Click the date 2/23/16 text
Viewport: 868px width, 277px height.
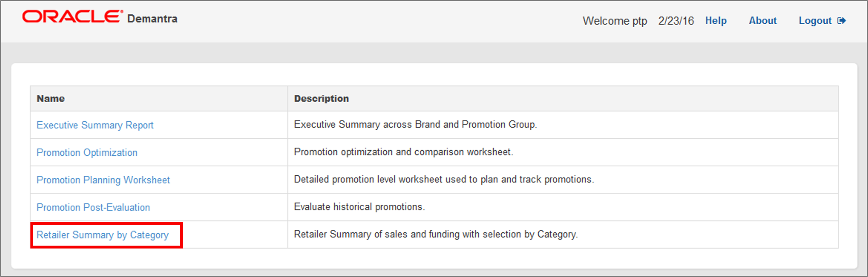pyautogui.click(x=676, y=20)
